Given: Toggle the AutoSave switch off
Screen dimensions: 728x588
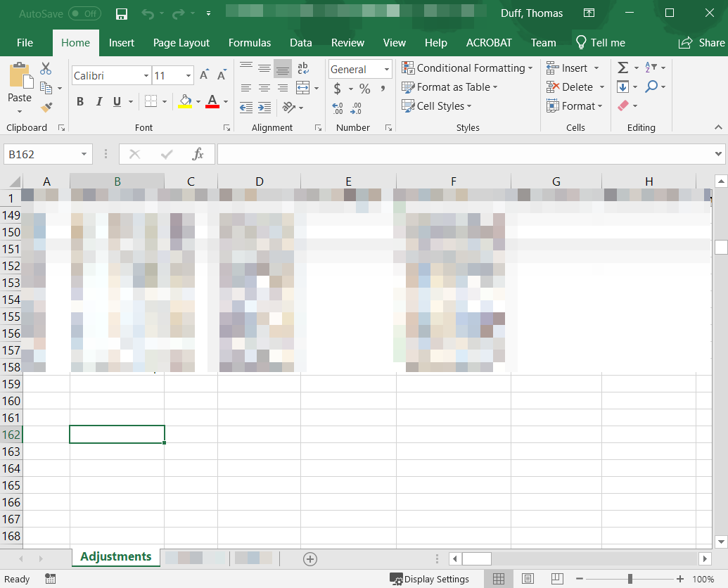Looking at the screenshot, I should (x=85, y=13).
